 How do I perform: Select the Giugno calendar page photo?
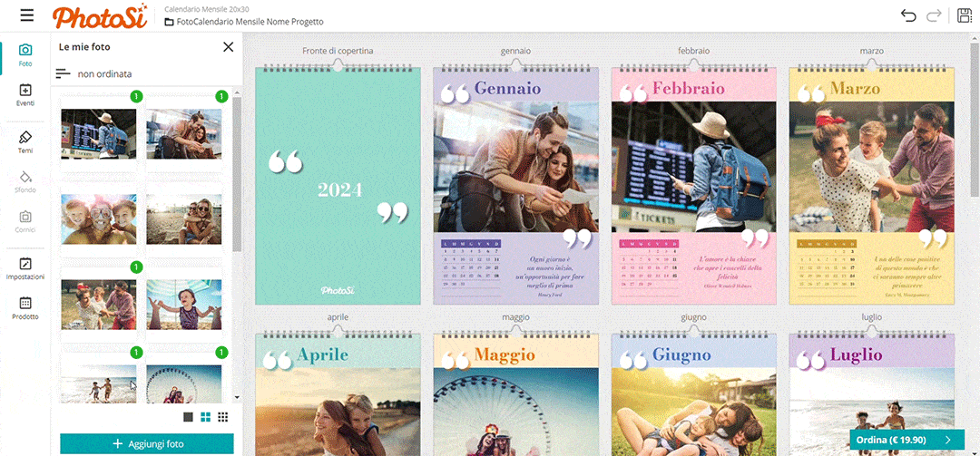click(694, 412)
